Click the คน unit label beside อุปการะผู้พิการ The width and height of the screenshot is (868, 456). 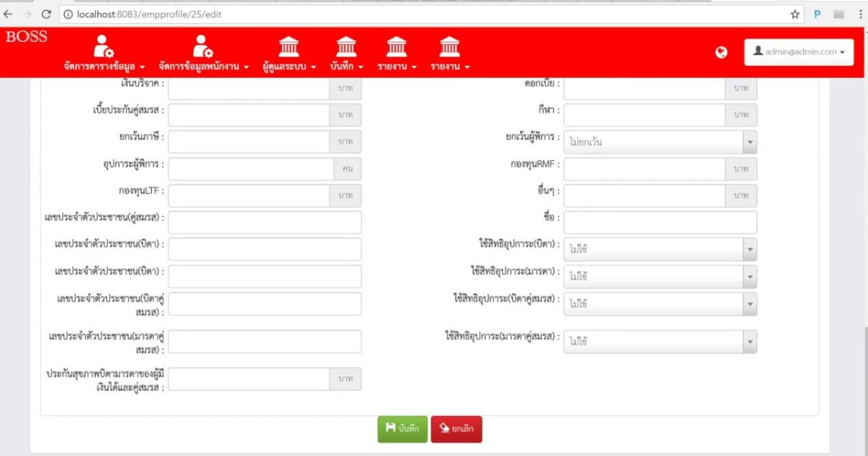[348, 169]
